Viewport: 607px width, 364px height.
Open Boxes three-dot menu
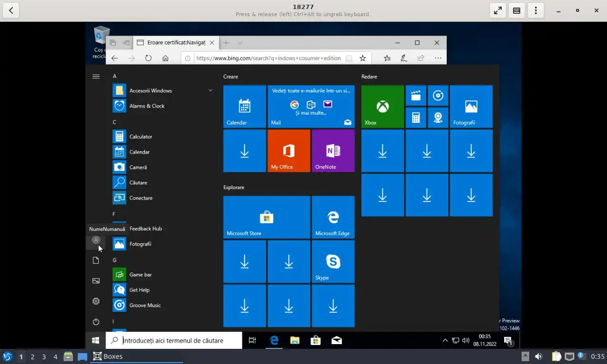pos(536,10)
